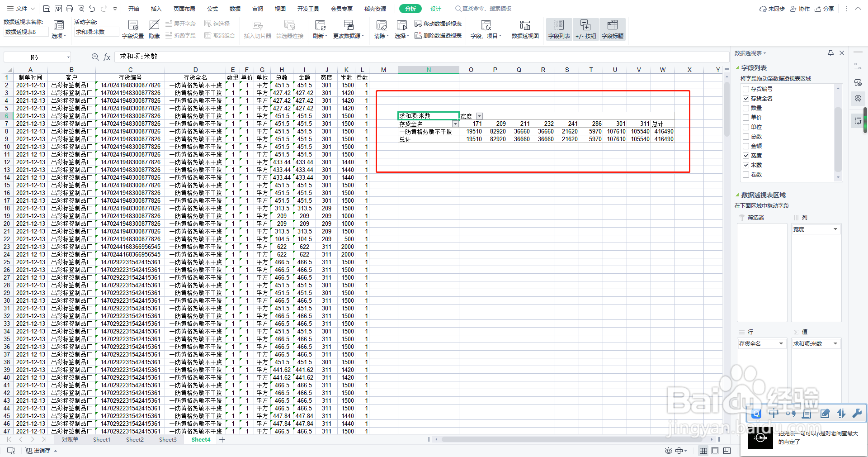Image resolution: width=868 pixels, height=457 pixels.
Task: Check the 金额 field checkbox
Action: coord(746,146)
